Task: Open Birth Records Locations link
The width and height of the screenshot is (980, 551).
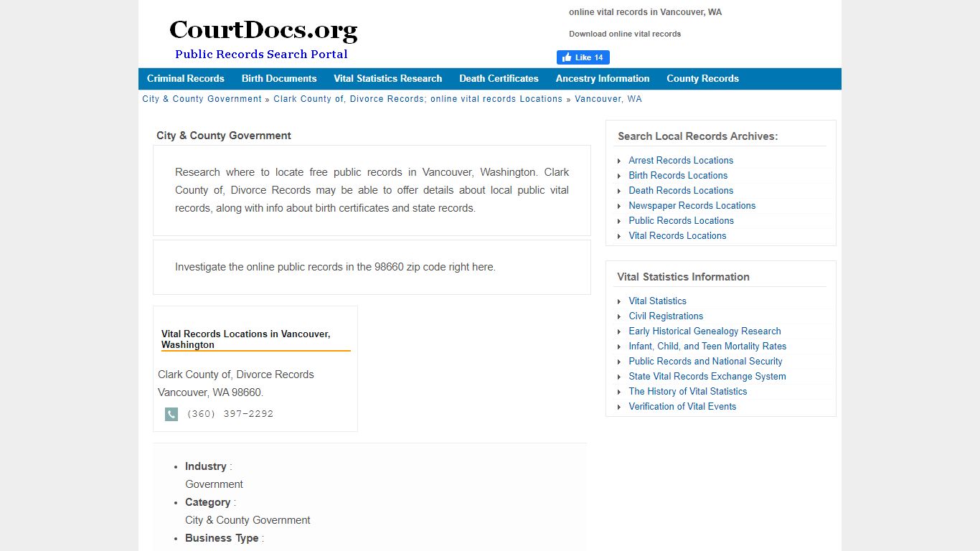Action: pyautogui.click(x=678, y=176)
